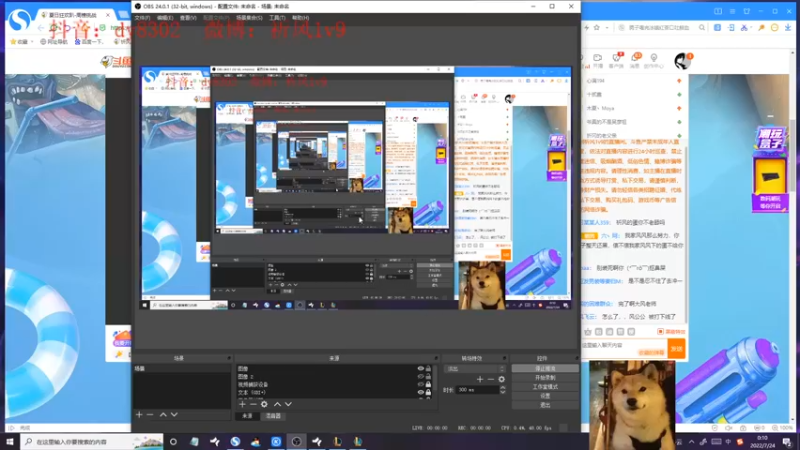Open Douyu 创作中心 lightbulb icon
This screenshot has width=800, height=450.
654,61
